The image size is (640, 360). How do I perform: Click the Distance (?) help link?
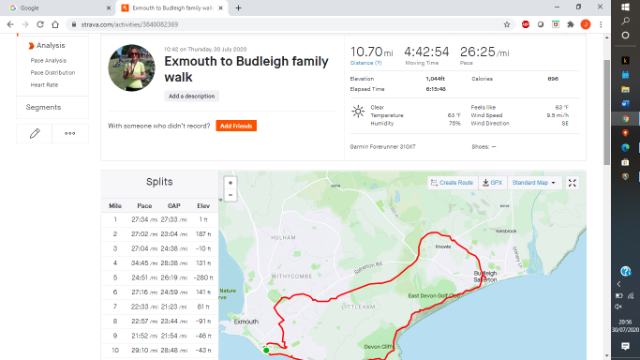point(366,63)
